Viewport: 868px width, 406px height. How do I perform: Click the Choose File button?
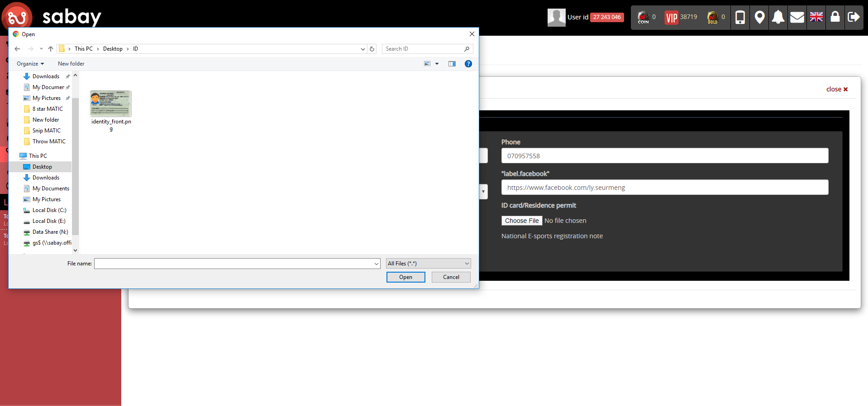click(x=521, y=221)
